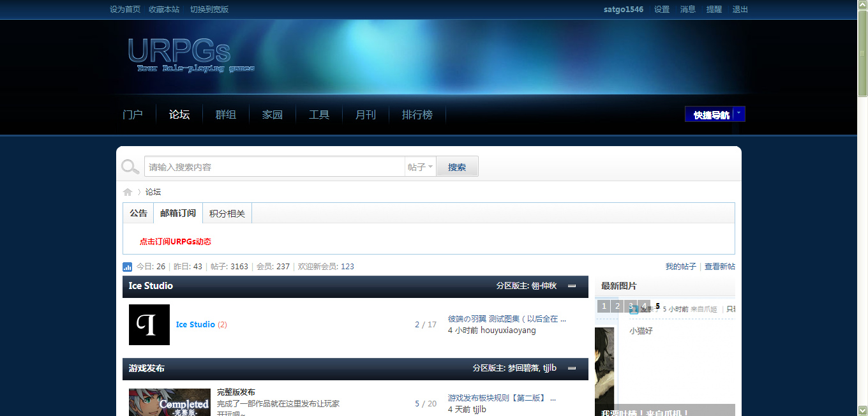Open 排行榜 in the navigation bar
Image resolution: width=868 pixels, height=416 pixels.
[417, 115]
